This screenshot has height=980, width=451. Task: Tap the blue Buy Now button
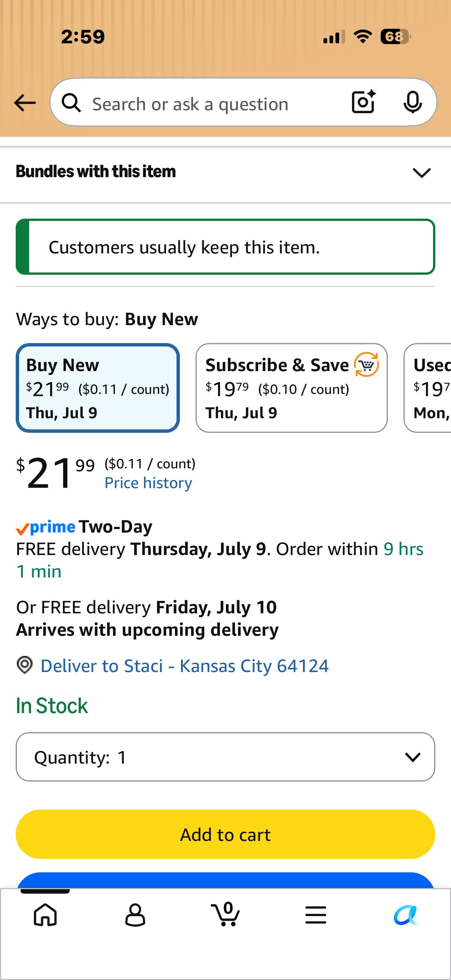pos(225,880)
